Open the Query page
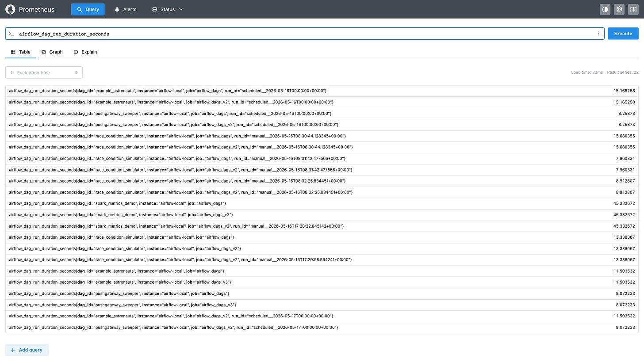 (x=88, y=9)
